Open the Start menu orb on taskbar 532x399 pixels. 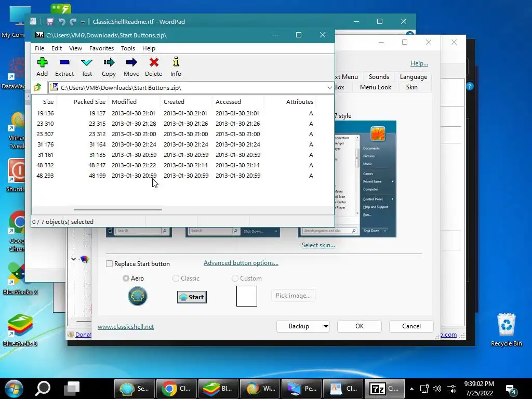point(14,389)
